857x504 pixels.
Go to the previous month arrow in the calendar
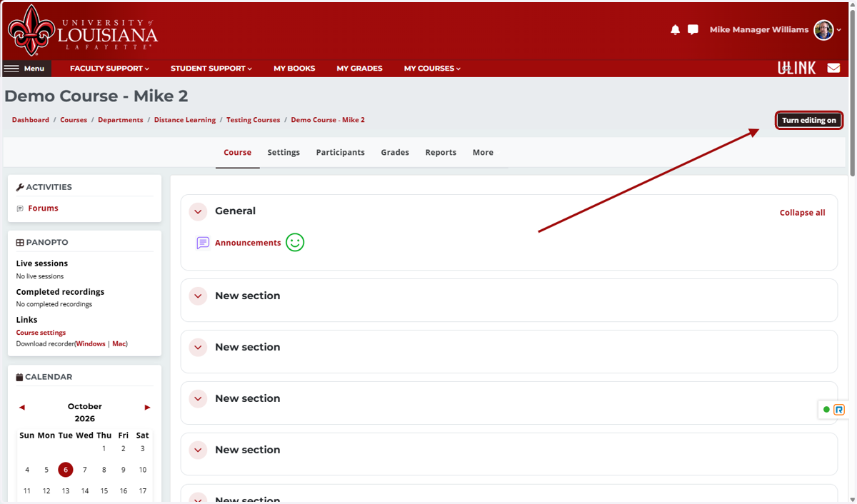(22, 407)
